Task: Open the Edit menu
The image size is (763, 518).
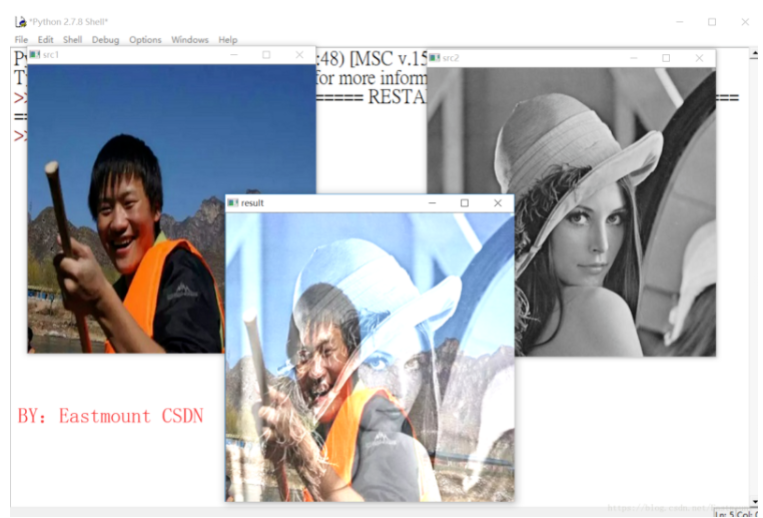Action: coord(45,40)
